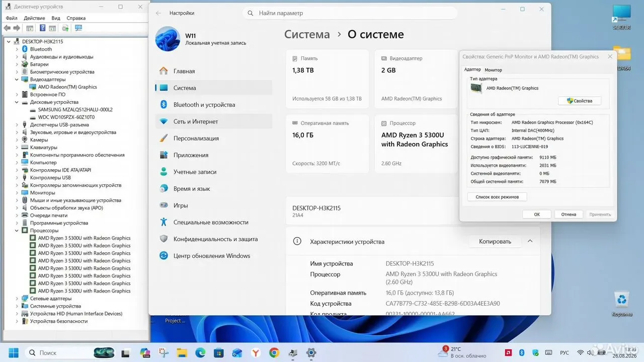644x362 pixels.
Task: Click the Windows Start button on taskbar
Action: pos(13,352)
